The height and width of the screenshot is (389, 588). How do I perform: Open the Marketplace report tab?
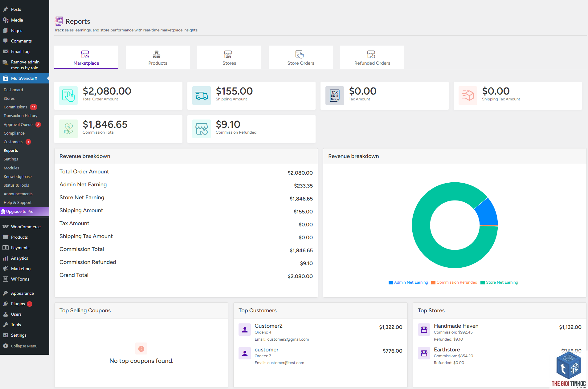click(x=86, y=57)
